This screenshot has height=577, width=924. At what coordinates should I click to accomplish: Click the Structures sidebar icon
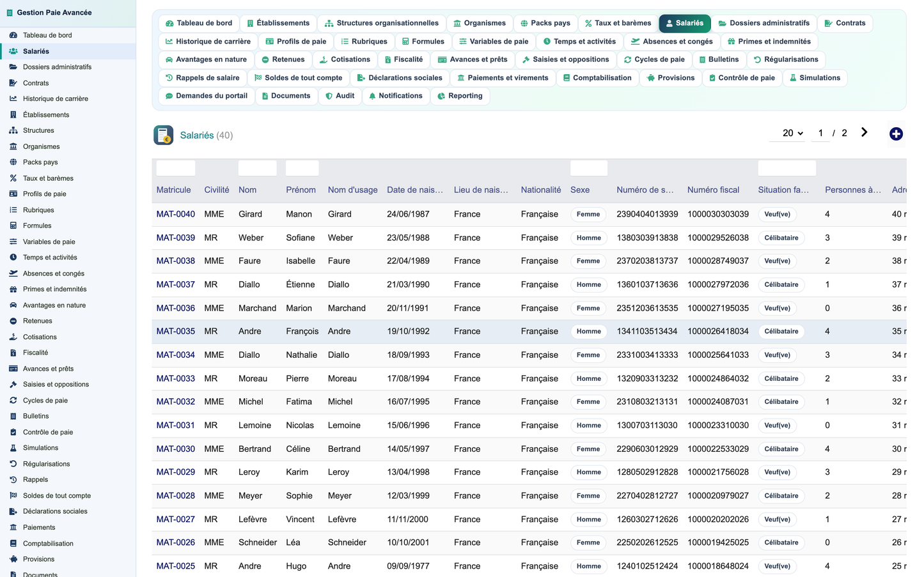[13, 130]
